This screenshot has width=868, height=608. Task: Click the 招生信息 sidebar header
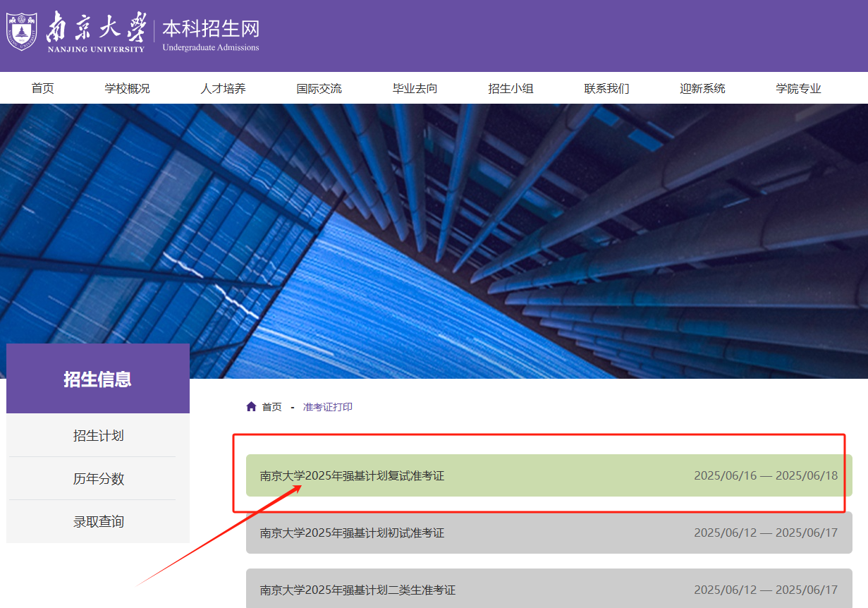(x=98, y=379)
